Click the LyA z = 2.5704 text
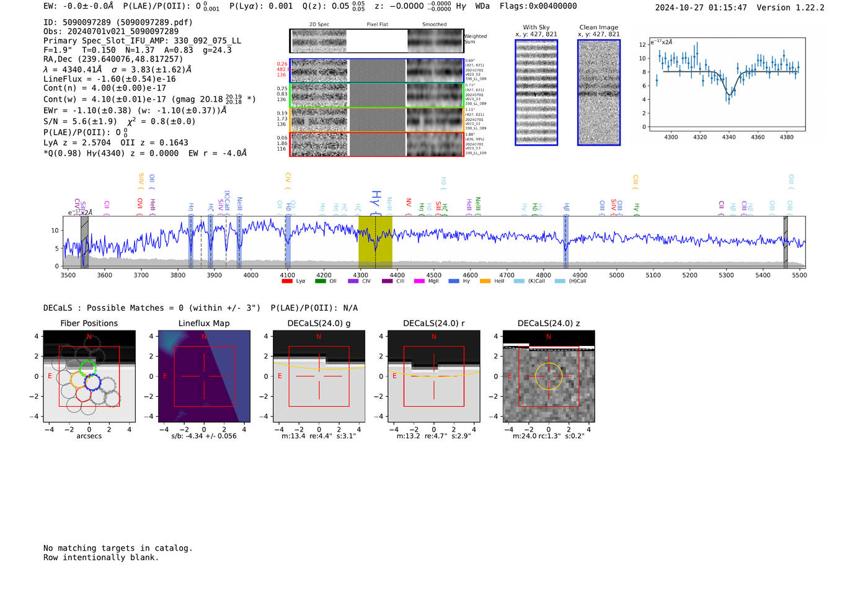Viewport: 868px width, 591px height. [x=77, y=143]
